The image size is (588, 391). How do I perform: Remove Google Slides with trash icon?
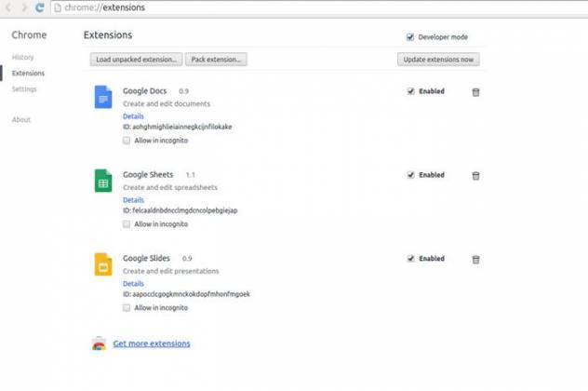tap(475, 260)
